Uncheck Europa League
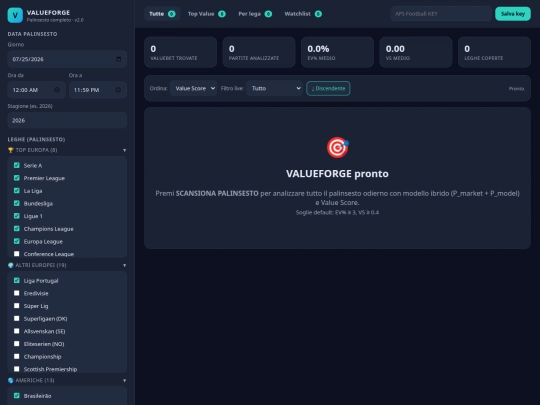Image resolution: width=540 pixels, height=405 pixels. pyautogui.click(x=17, y=241)
